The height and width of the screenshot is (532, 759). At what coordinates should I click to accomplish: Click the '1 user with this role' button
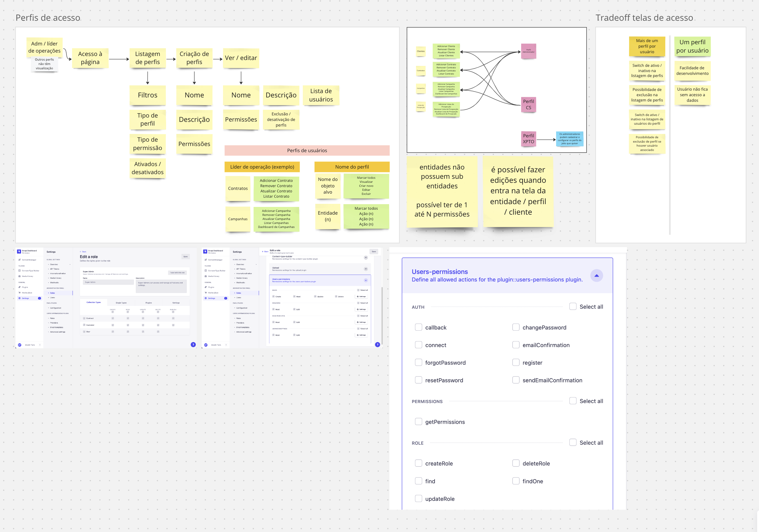pyautogui.click(x=178, y=273)
